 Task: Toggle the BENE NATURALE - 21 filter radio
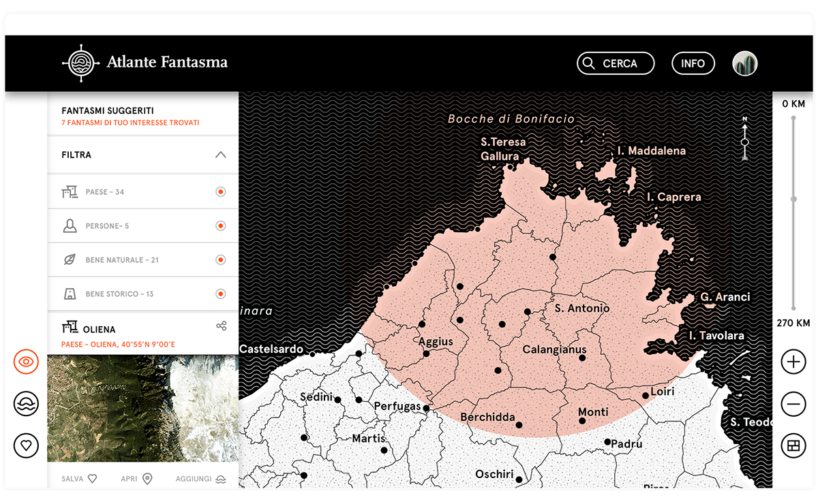pos(220,260)
